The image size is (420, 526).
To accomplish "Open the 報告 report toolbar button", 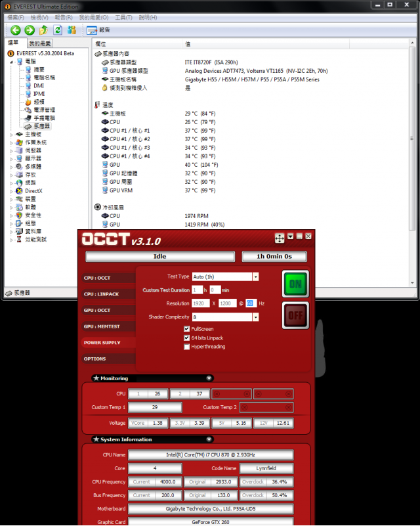I will (x=98, y=30).
